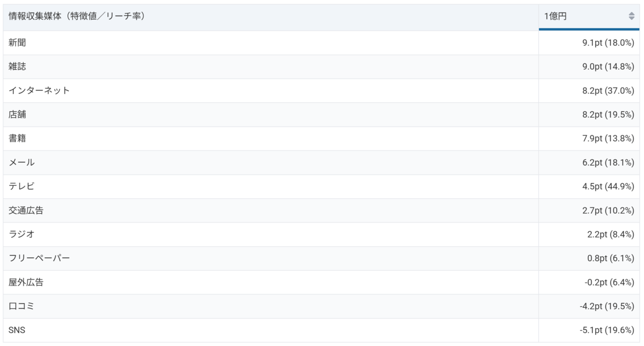
Task: Click the -5.1pt (19.6%) value cell
Action: tap(607, 330)
